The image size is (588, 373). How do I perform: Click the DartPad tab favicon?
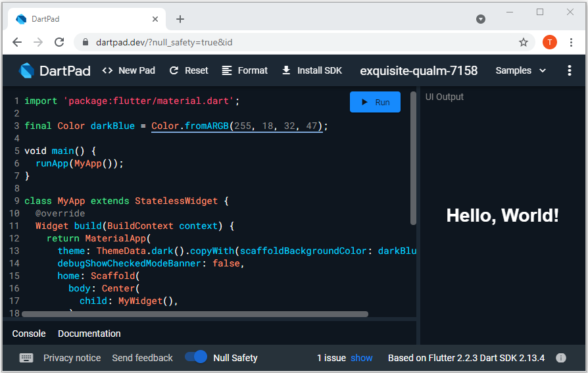[21, 19]
